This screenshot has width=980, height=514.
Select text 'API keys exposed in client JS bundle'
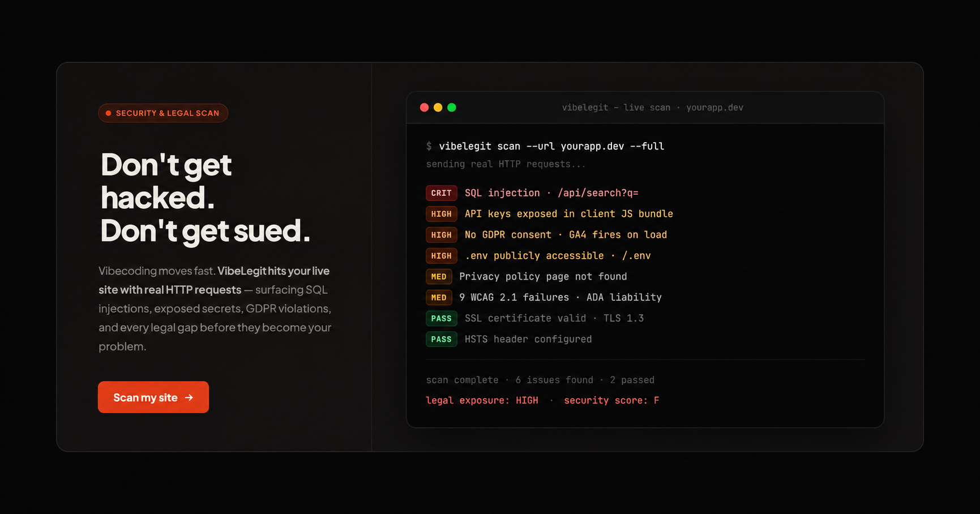coord(569,214)
